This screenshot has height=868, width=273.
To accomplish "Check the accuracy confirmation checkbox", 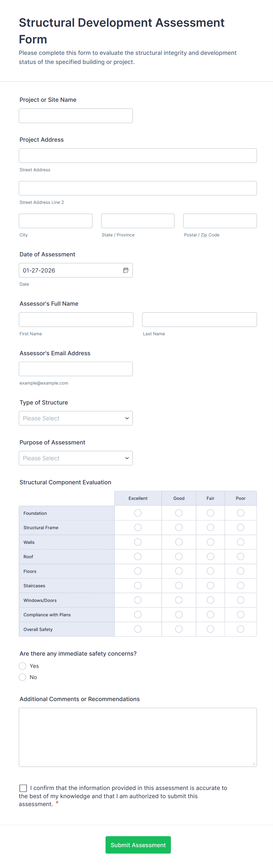I will tap(23, 788).
